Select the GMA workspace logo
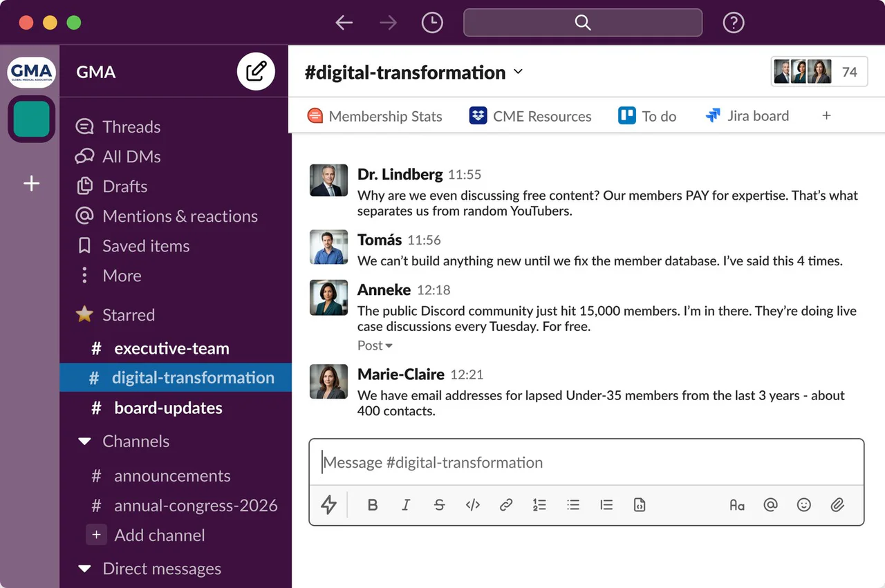Viewport: 885px width, 588px height. (x=31, y=72)
